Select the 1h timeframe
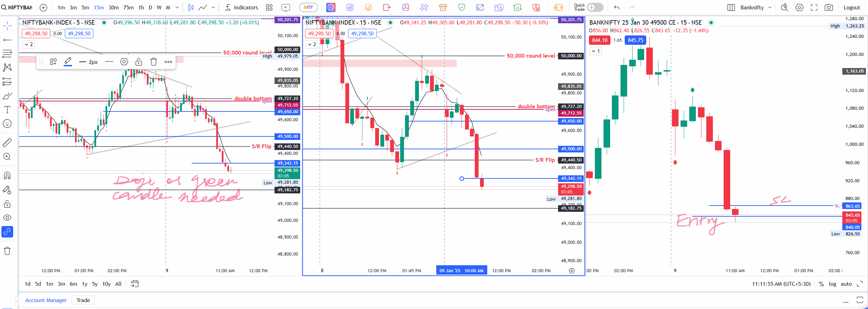This screenshot has height=309, width=868. click(x=141, y=8)
